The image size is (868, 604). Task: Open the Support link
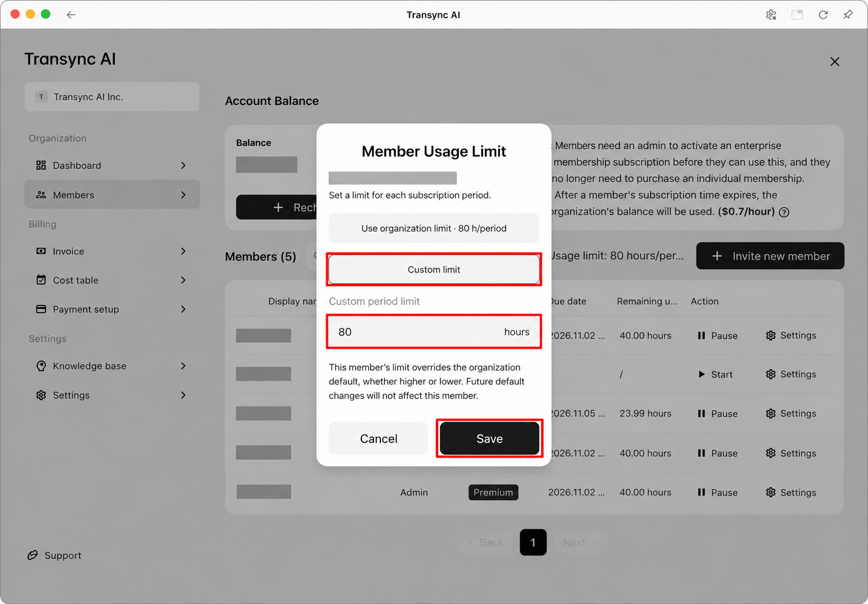click(55, 555)
